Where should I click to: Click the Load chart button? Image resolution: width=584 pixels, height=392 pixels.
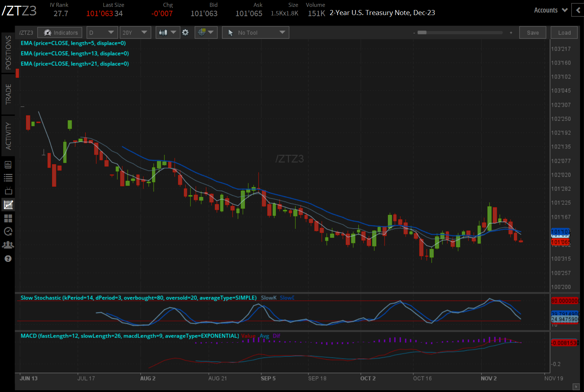click(564, 33)
